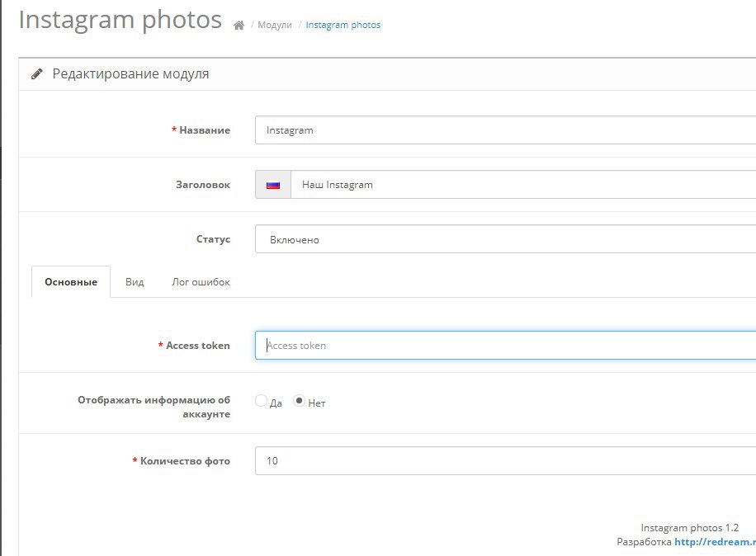Click the Отображать информацию об аккаунте label
Screen dimensions: 756x556
(154, 407)
